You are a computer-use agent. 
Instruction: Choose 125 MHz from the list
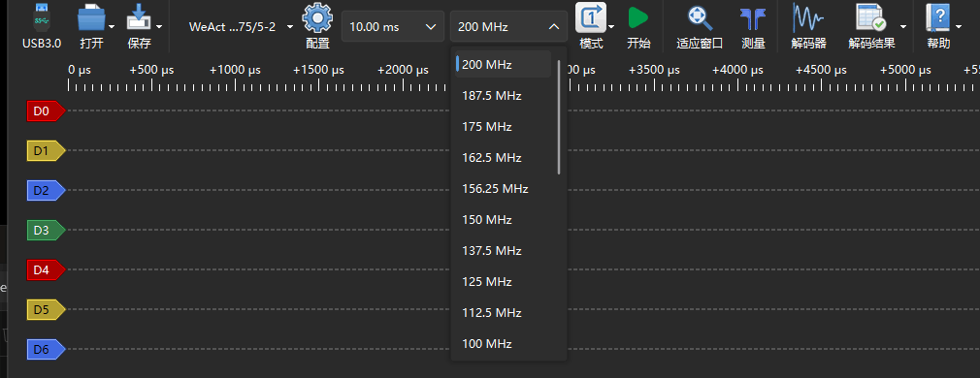click(x=504, y=282)
